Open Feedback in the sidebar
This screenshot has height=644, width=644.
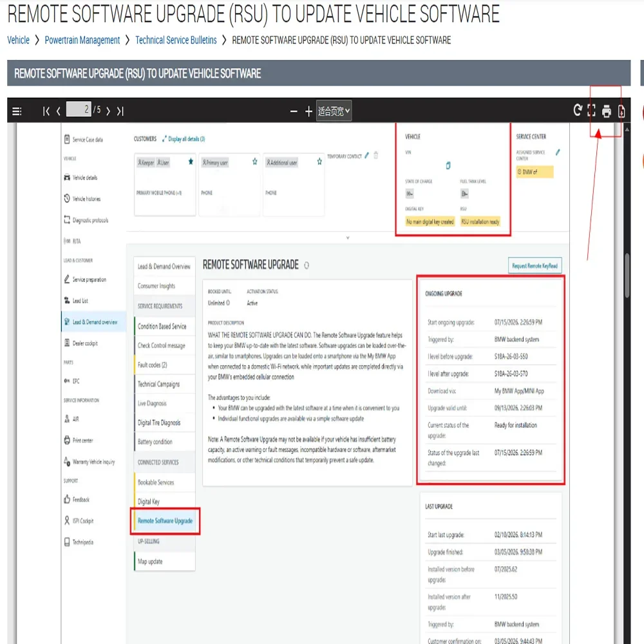click(x=77, y=500)
